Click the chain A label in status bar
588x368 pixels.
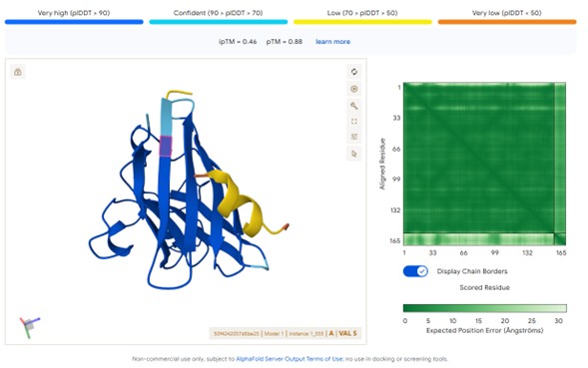point(331,333)
